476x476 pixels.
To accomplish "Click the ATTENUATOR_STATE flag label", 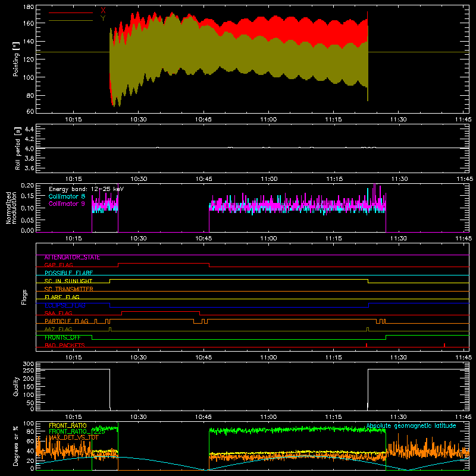I will tap(72, 258).
